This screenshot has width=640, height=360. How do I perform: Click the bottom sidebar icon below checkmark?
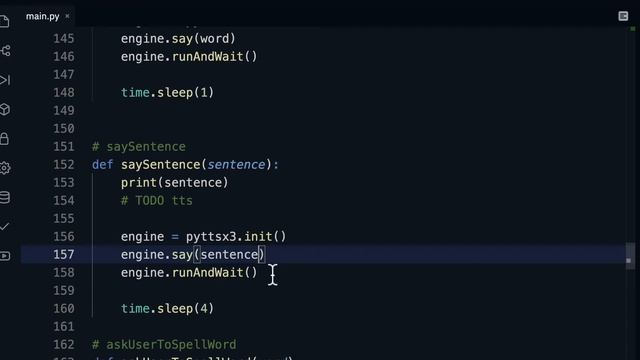5,256
